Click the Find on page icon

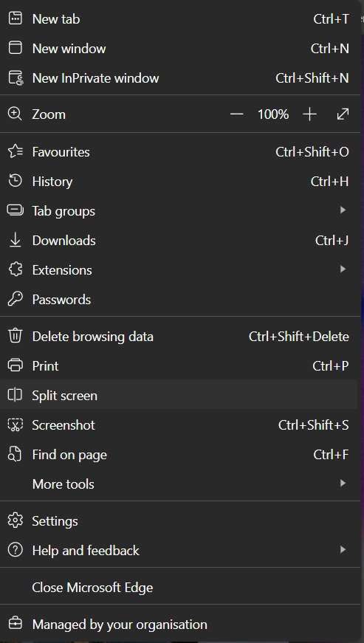pyautogui.click(x=15, y=454)
